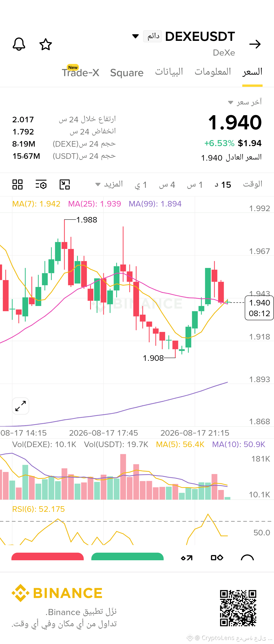Tap the volume MA(10): 50.9K label
Screen dimensions: 274x644
click(239, 444)
